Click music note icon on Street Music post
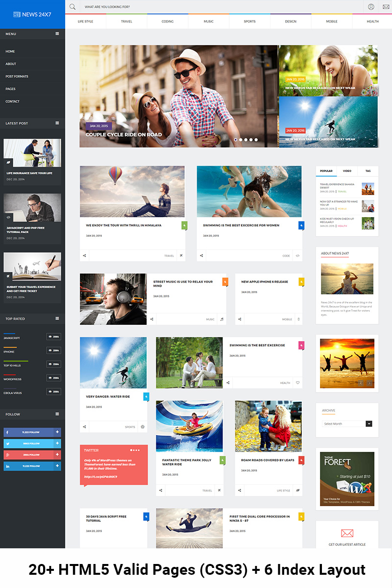The image size is (392, 588). point(221,319)
